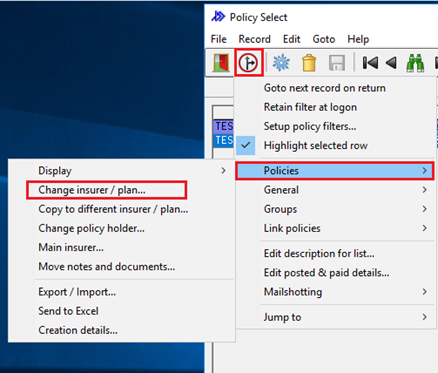Select the blue highlighted TES row
Viewport: 438px width, 373px height.
click(x=224, y=140)
